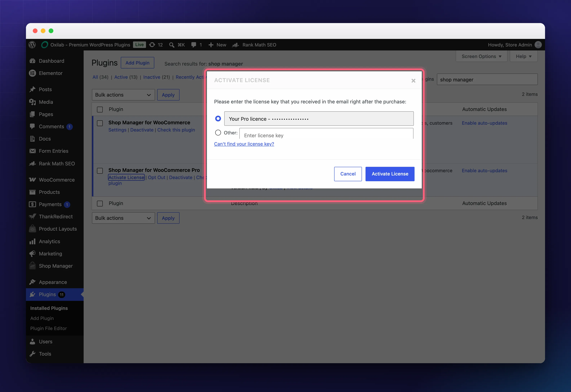
Task: Open the Oxilab site logo icon
Action: (x=45, y=45)
